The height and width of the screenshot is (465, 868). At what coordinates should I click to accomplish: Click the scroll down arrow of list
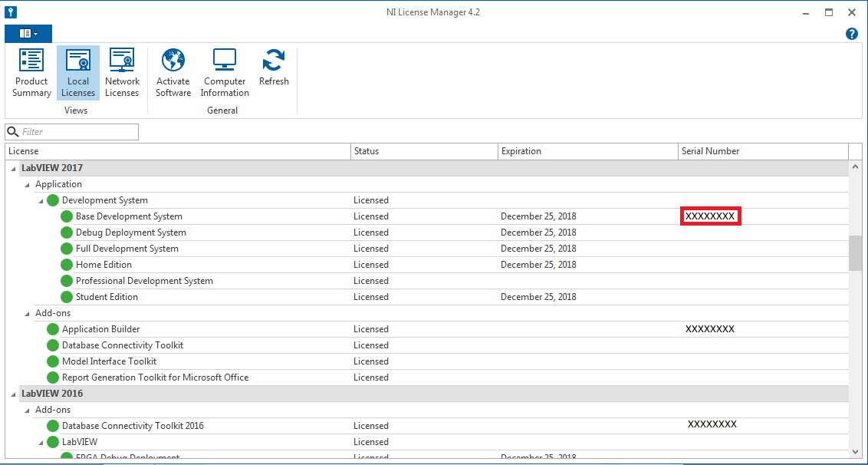click(x=855, y=451)
